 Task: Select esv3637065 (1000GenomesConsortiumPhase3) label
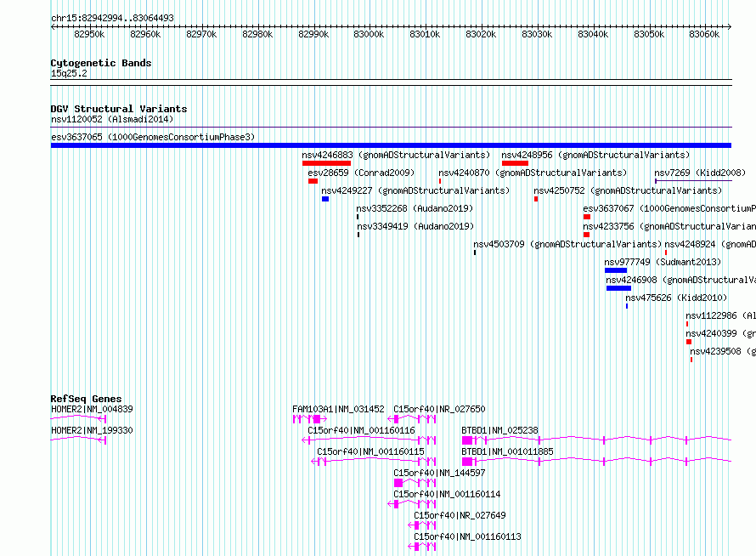153,137
